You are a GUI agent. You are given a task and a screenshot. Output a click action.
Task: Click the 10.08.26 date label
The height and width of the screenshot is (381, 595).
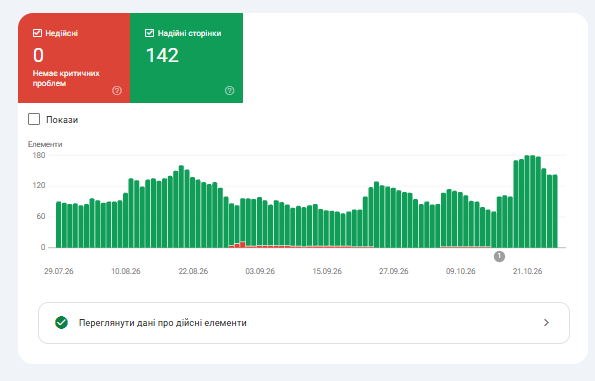[126, 271]
